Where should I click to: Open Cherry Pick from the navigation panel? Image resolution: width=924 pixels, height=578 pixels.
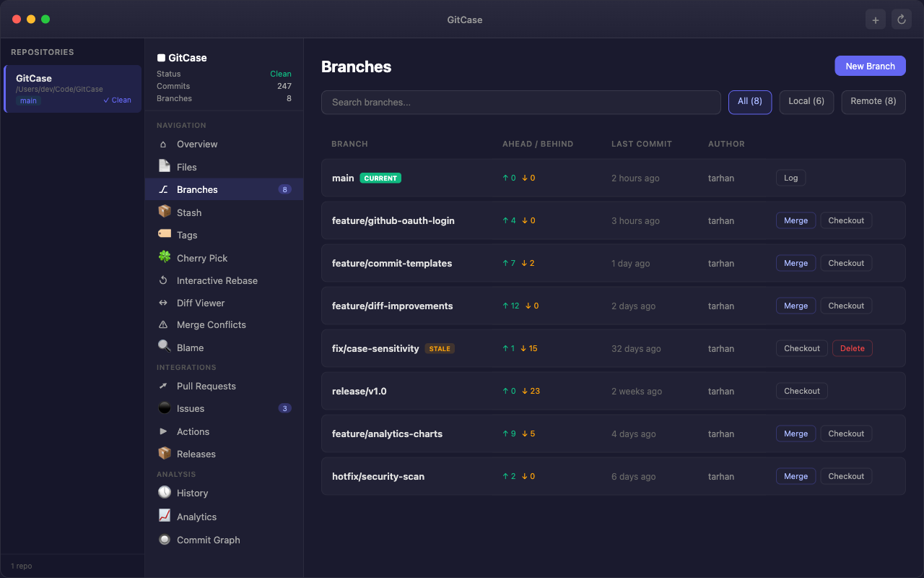pos(165,257)
